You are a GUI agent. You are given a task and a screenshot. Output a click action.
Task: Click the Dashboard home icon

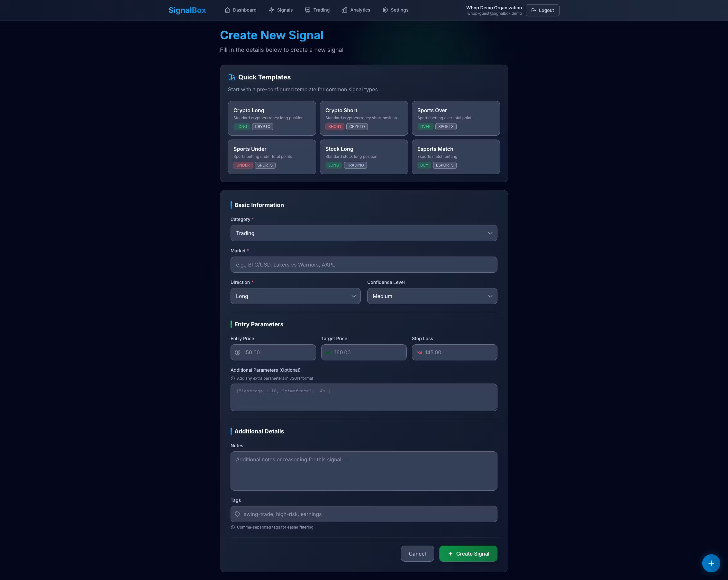click(227, 10)
